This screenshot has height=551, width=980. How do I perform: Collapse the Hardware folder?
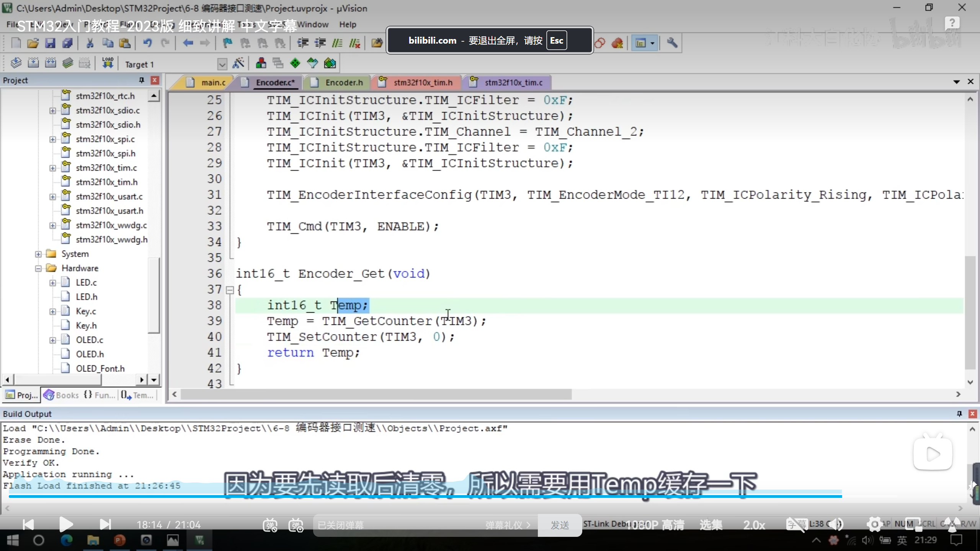click(x=38, y=269)
